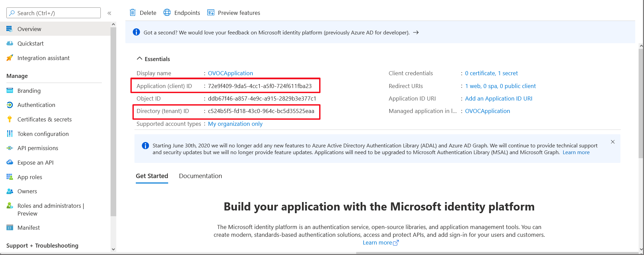Open feedback arrow in the banner

click(x=416, y=32)
